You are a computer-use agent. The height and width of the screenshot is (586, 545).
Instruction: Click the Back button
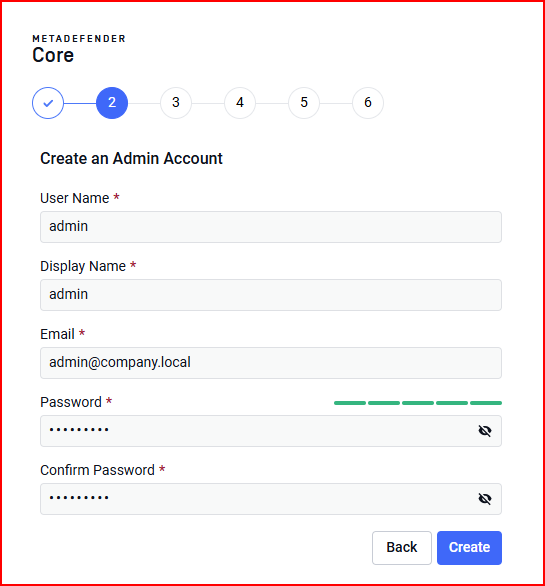point(402,548)
